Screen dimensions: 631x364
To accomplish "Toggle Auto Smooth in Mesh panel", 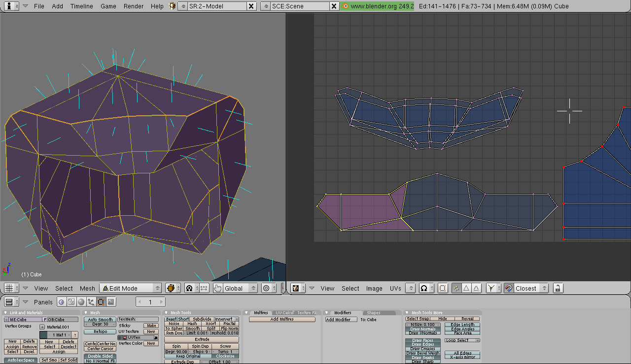I will [100, 320].
